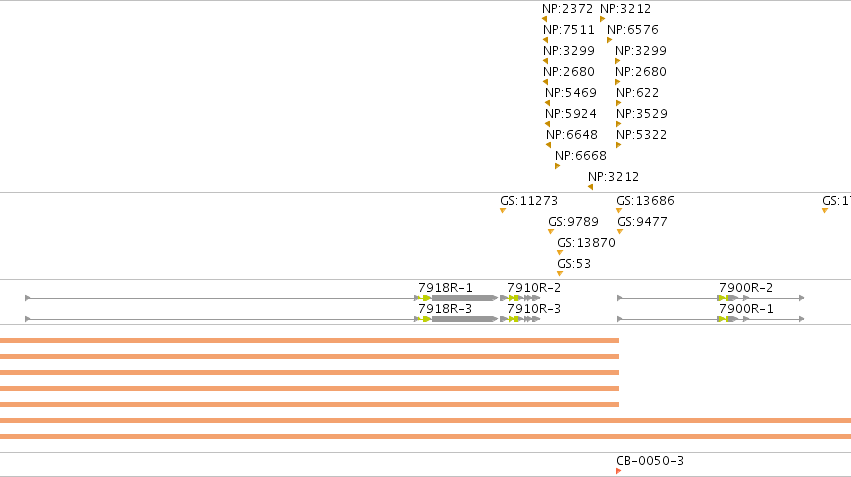Click the 7900R-2 gene label
This screenshot has width=851, height=477.
coord(746,288)
